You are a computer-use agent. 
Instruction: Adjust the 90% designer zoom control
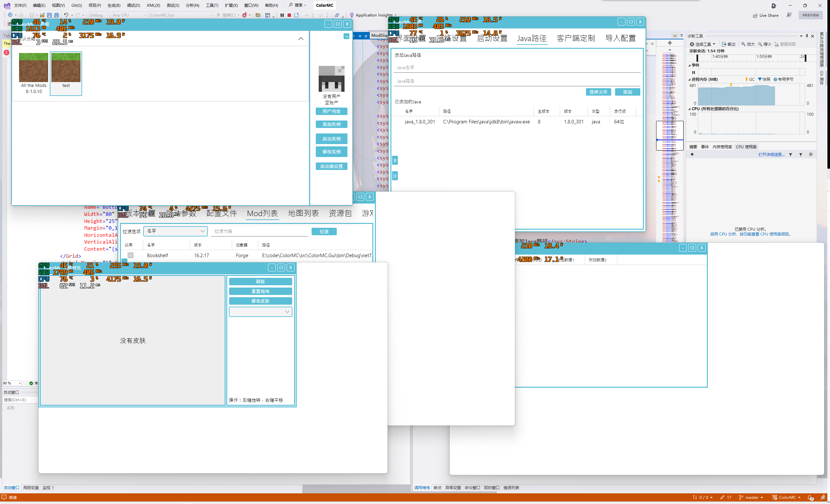(12, 383)
